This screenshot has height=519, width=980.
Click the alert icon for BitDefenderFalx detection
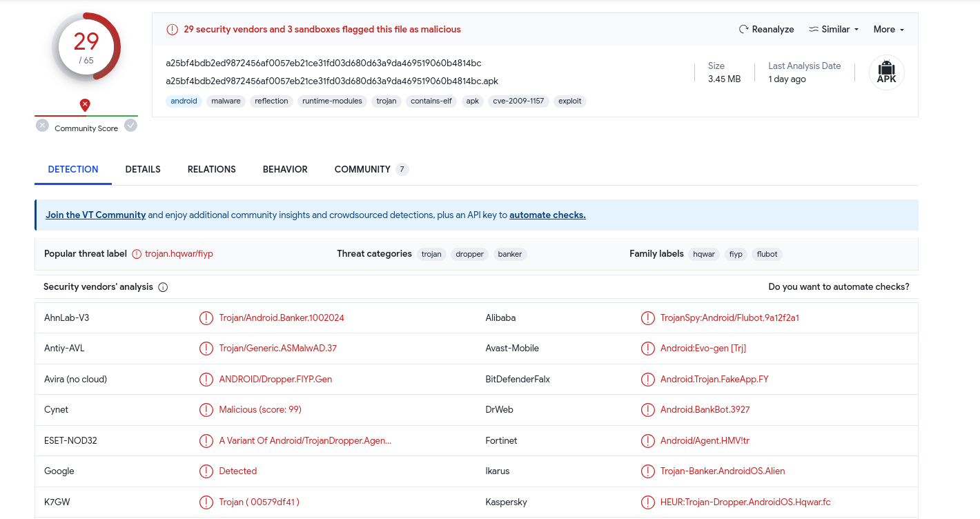coord(647,380)
